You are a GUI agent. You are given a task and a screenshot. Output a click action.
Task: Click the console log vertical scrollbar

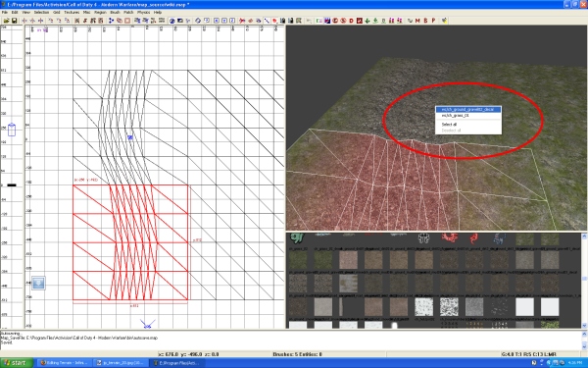[584, 341]
